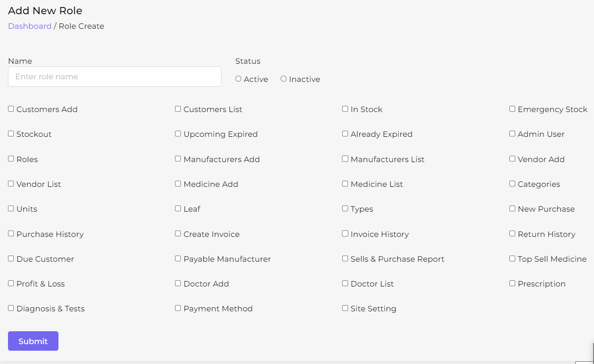Check the Sells & Purchase Report box

click(345, 259)
